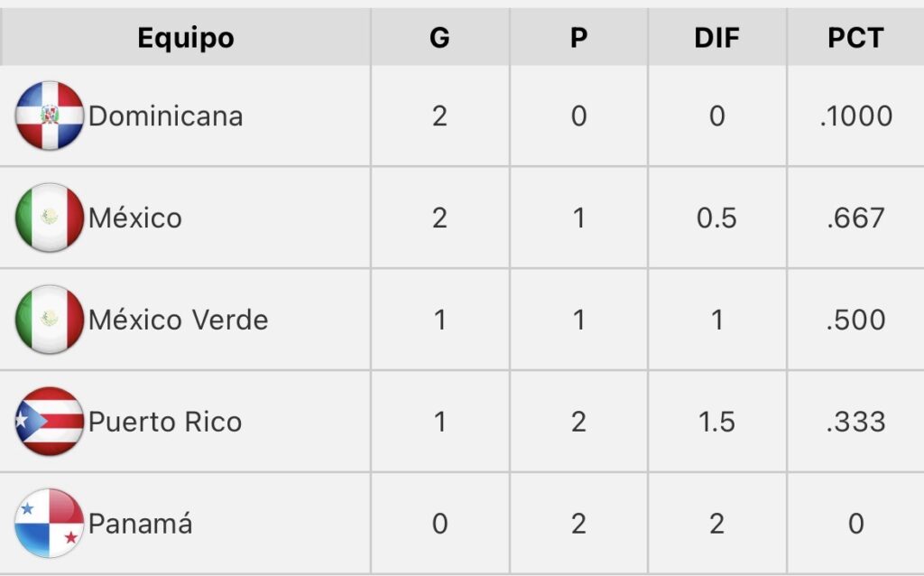Click the .333 percentage cell
The height and width of the screenshot is (576, 924).
coord(856,422)
